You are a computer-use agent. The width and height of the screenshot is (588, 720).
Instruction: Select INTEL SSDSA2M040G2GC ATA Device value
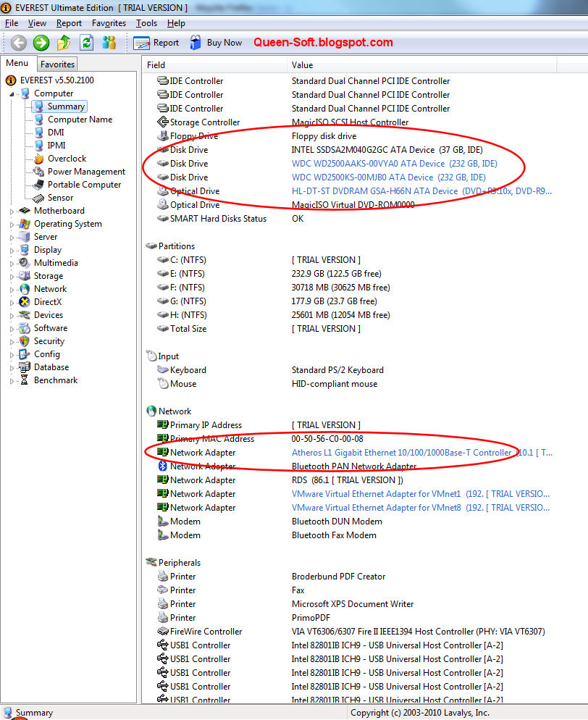pyautogui.click(x=387, y=150)
